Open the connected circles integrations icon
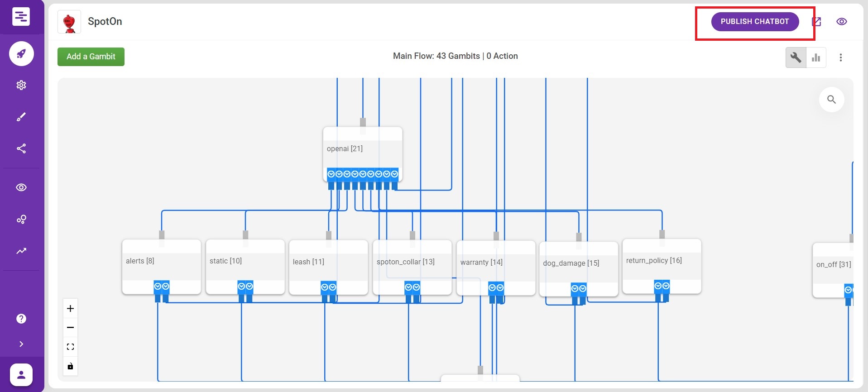Viewport: 868px width, 392px height. tap(21, 219)
